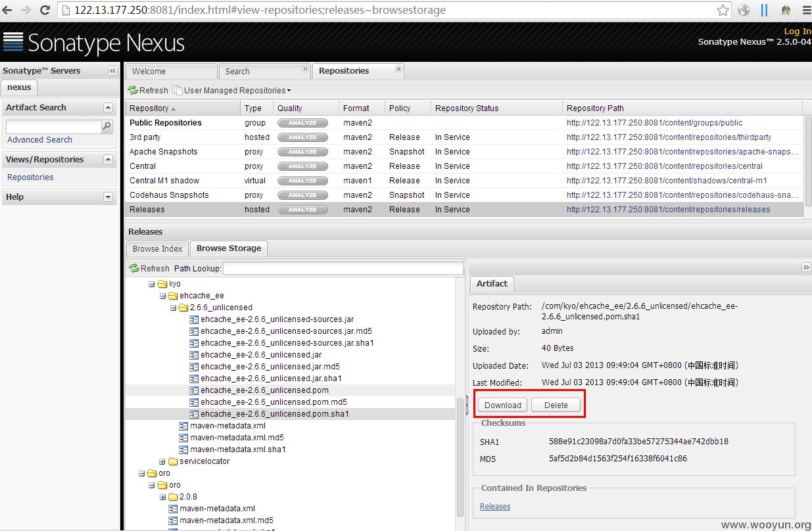Click ANALYZE for Central repository
This screenshot has width=812, height=531.
302,166
